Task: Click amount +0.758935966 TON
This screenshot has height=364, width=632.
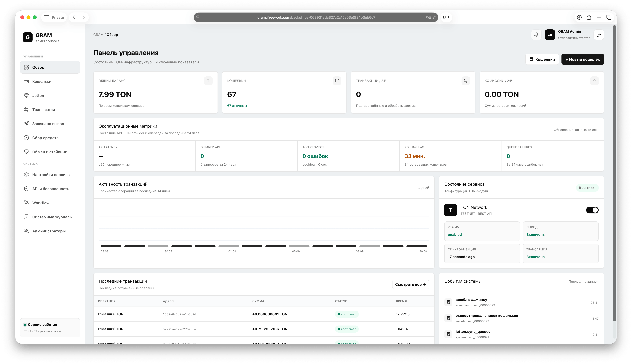Action: pos(270,329)
